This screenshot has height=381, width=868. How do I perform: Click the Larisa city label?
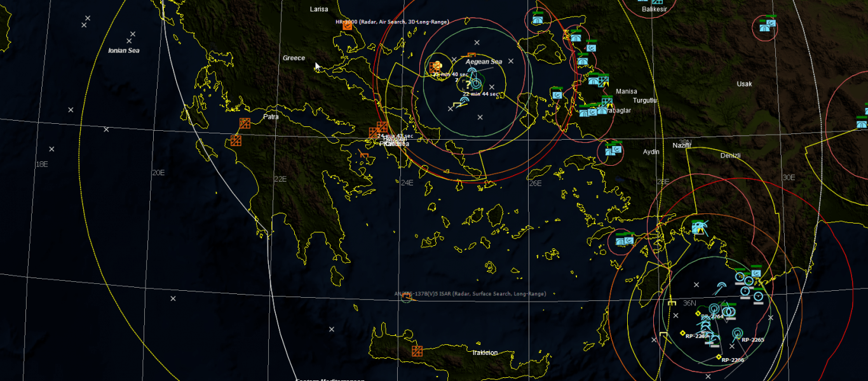point(319,9)
